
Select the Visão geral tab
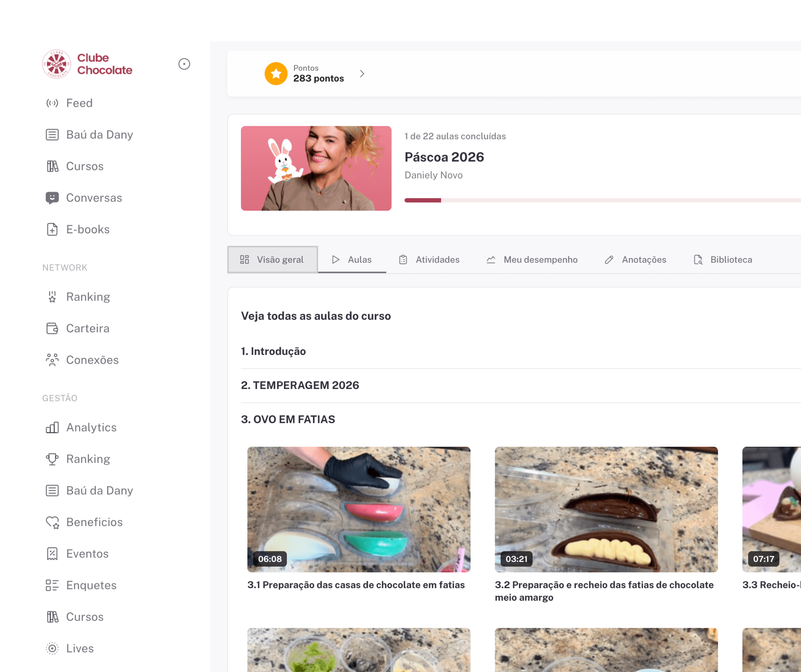tap(273, 260)
